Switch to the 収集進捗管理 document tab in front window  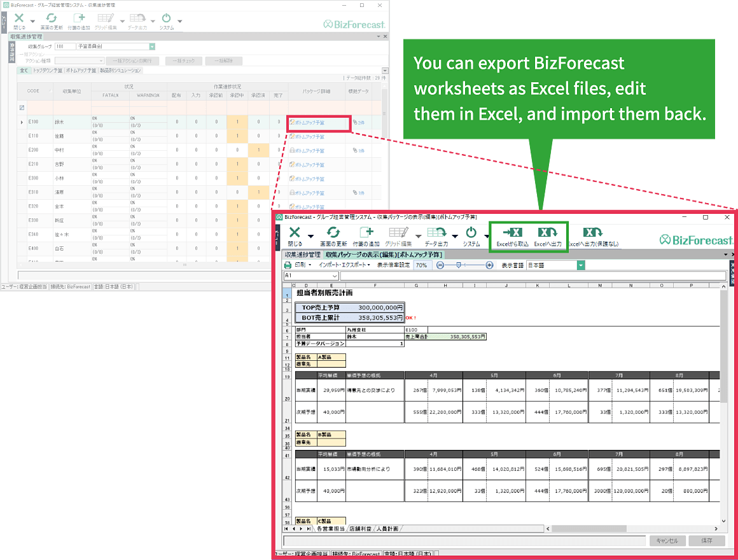pyautogui.click(x=302, y=255)
